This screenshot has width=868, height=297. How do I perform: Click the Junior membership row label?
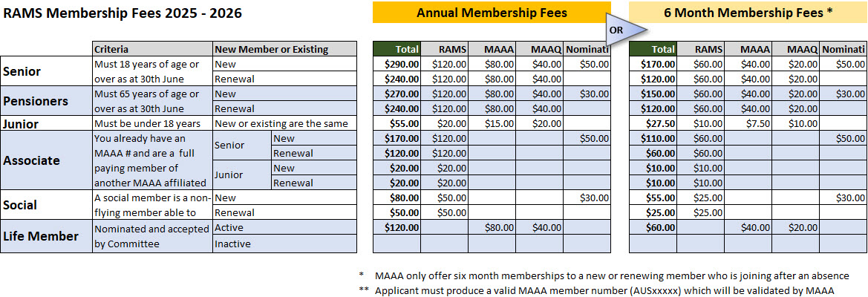point(21,124)
